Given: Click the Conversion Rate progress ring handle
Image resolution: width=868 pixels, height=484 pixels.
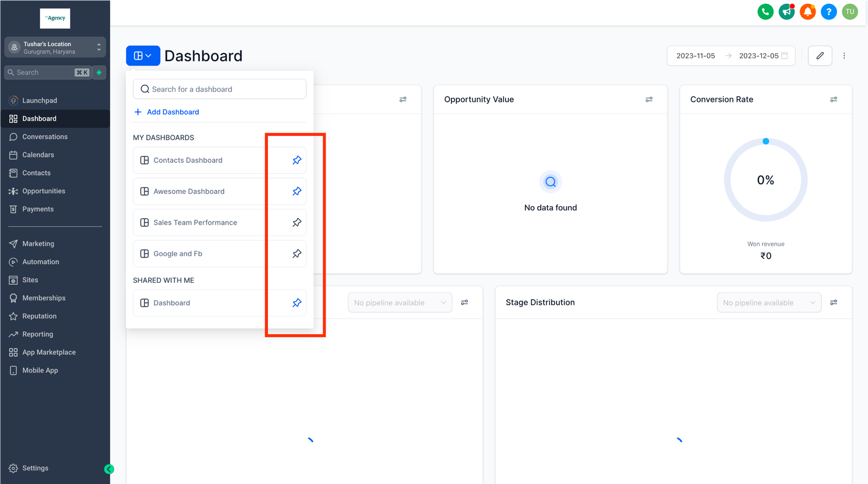Looking at the screenshot, I should (765, 142).
